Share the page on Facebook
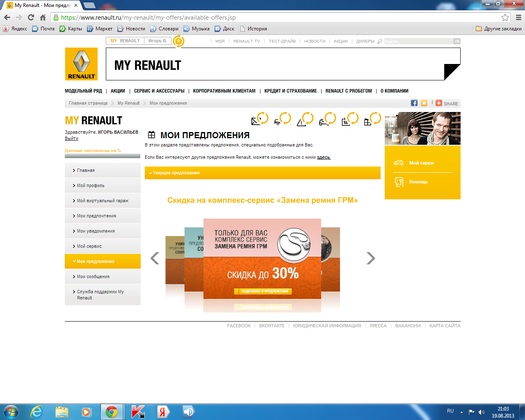Screen dimensions: 525x420 coord(414,103)
